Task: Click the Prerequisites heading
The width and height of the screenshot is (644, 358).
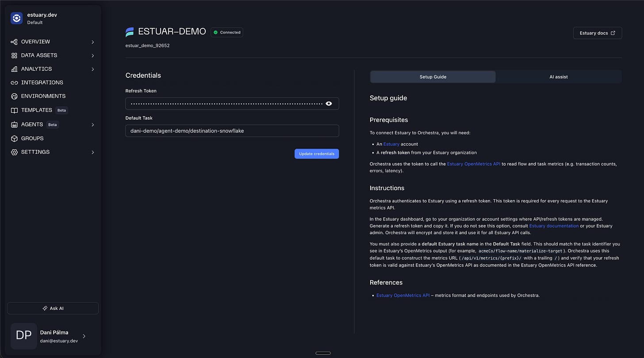Action: [389, 120]
